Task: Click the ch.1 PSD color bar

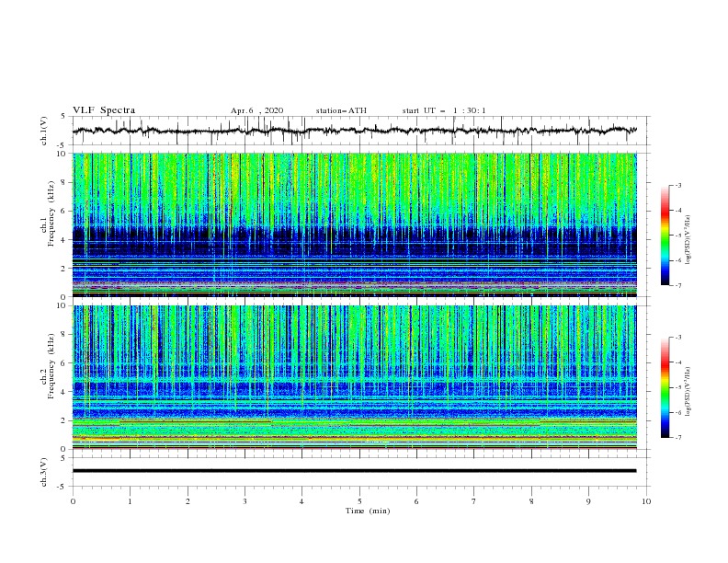Action: coord(665,236)
